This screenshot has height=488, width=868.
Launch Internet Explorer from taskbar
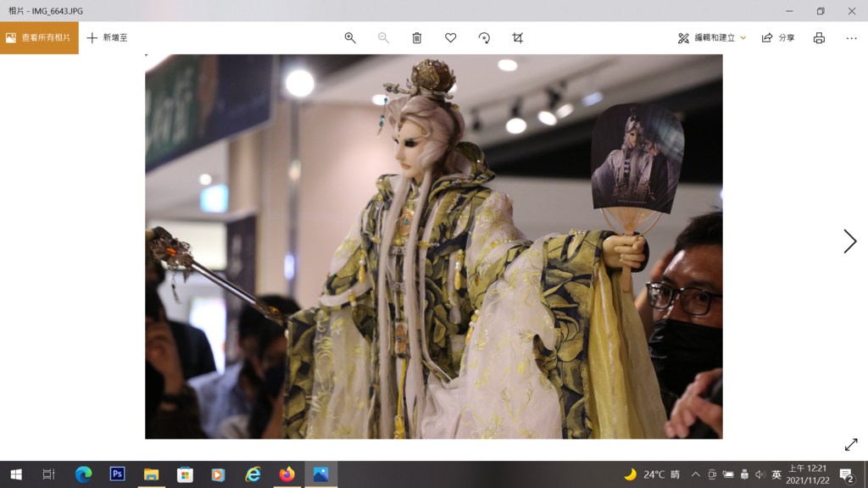tap(253, 474)
